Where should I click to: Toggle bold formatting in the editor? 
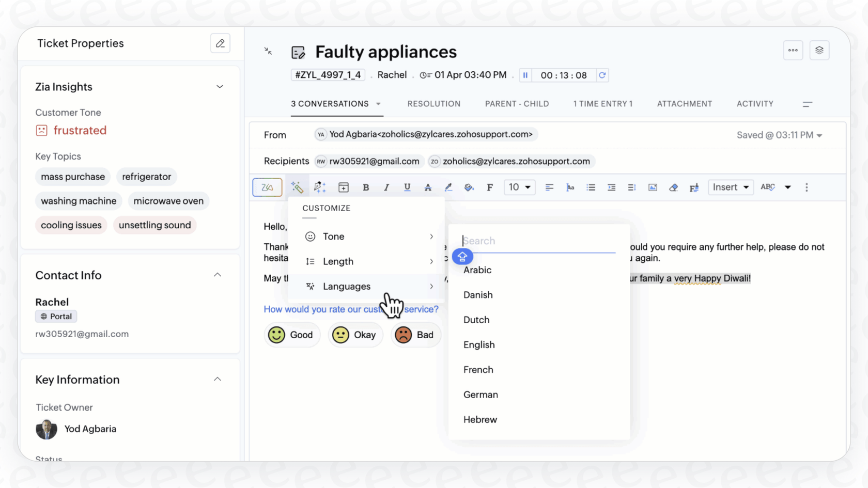[x=366, y=187]
